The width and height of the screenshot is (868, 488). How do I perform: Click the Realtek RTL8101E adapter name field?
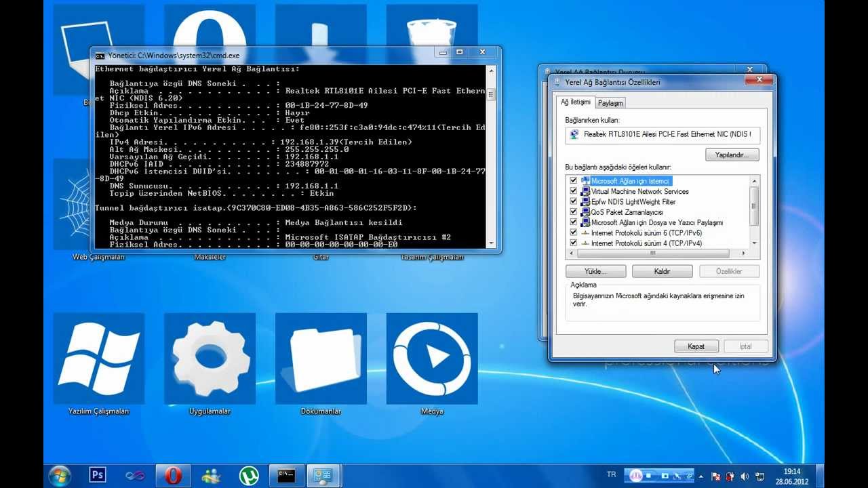pos(663,134)
